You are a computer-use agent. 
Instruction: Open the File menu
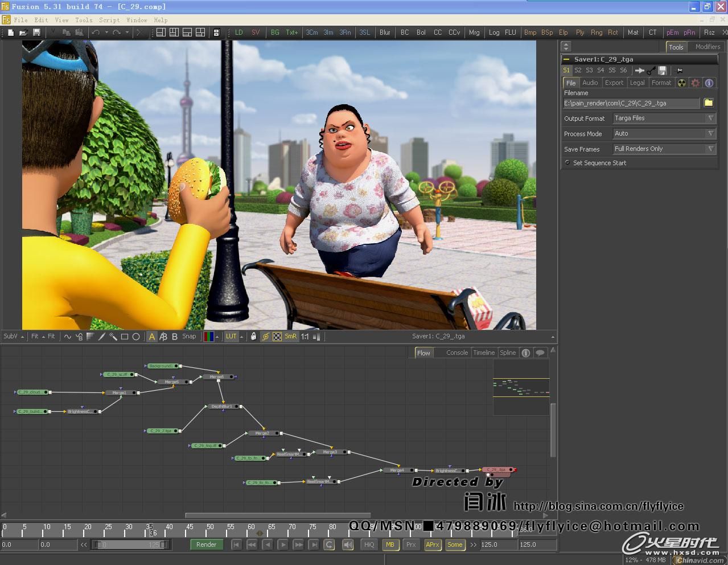[20, 20]
